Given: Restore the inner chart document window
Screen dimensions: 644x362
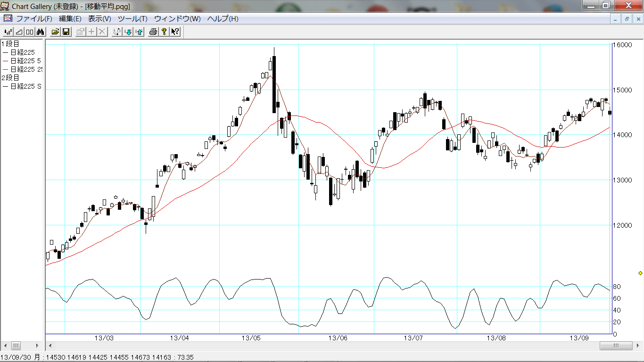Looking at the screenshot, I should [x=627, y=19].
